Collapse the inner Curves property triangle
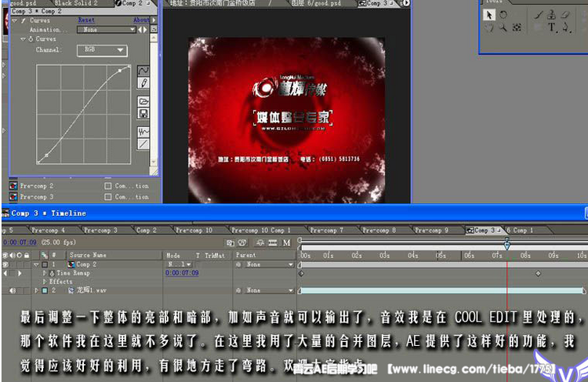588x382 pixels. pyautogui.click(x=23, y=39)
